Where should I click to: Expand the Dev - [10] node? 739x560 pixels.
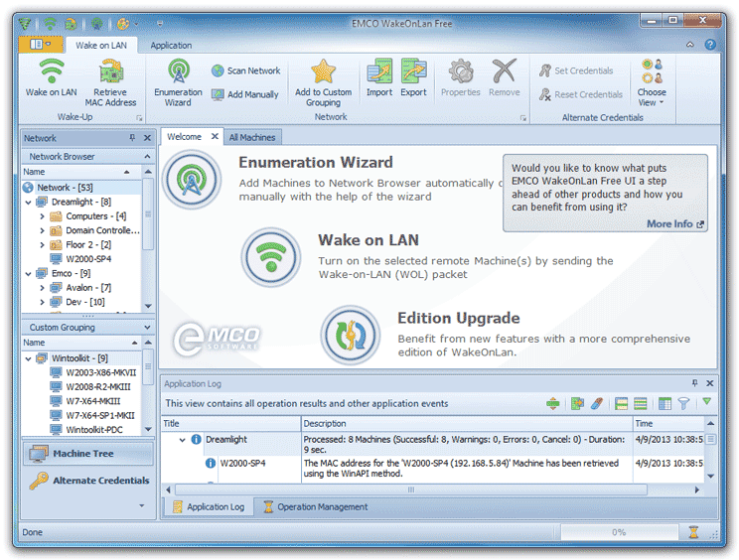click(x=43, y=302)
